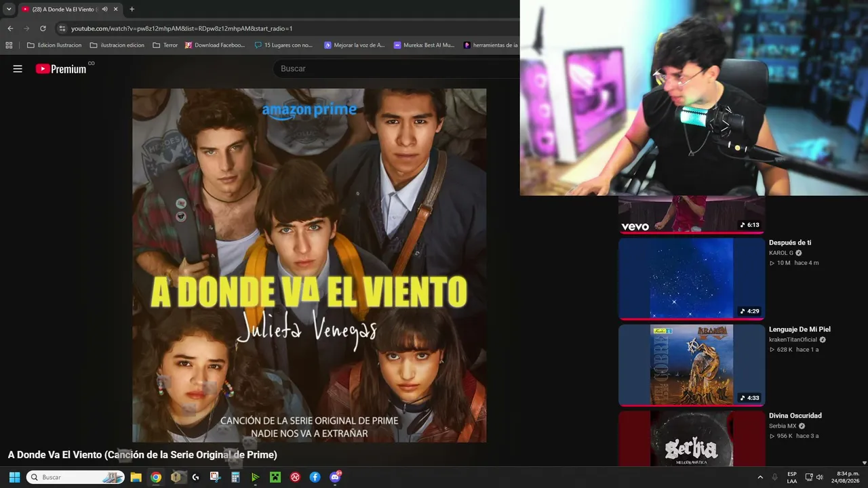Viewport: 868px width, 488px height.
Task: Open the green play-arrow taskbar app
Action: coord(255,477)
